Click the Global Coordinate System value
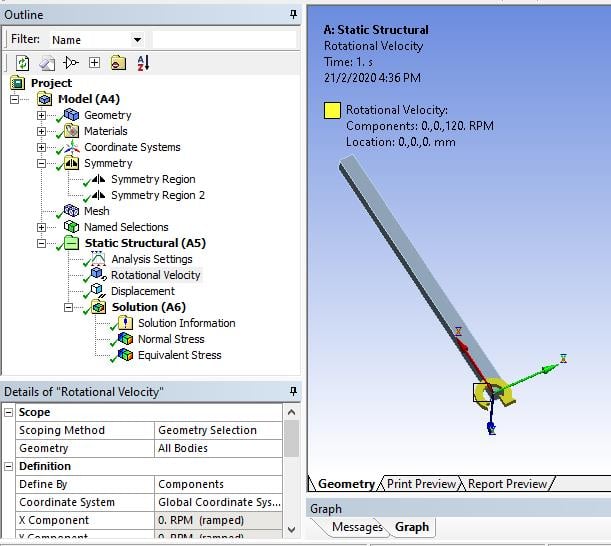This screenshot has height=546, width=611. pos(218,502)
